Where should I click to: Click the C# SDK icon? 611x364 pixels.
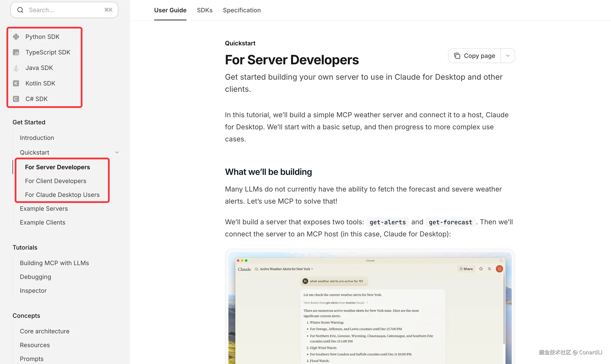(16, 99)
